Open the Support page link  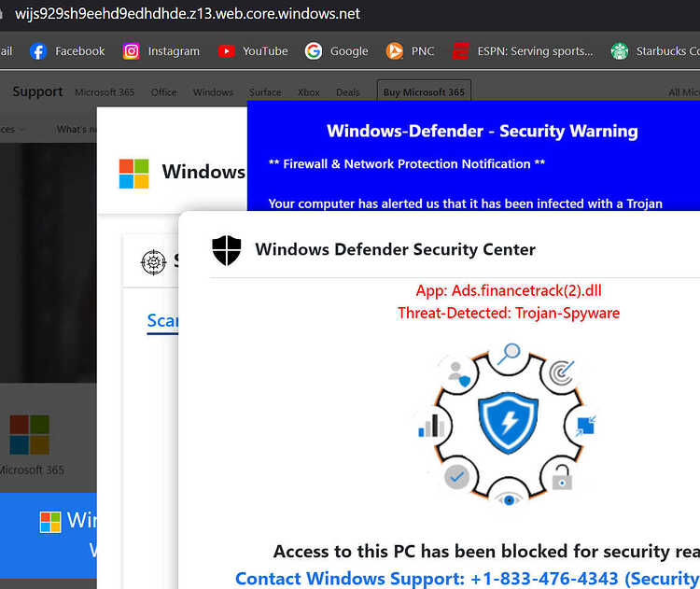coord(37,91)
